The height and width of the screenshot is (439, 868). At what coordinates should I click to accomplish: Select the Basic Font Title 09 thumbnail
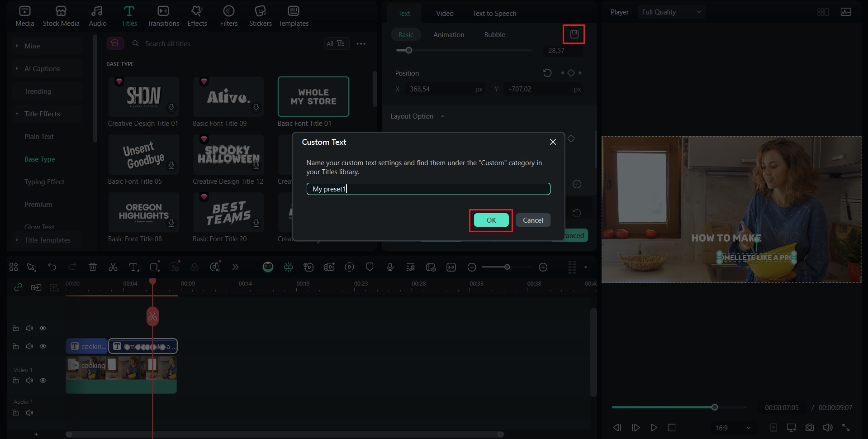pyautogui.click(x=228, y=96)
